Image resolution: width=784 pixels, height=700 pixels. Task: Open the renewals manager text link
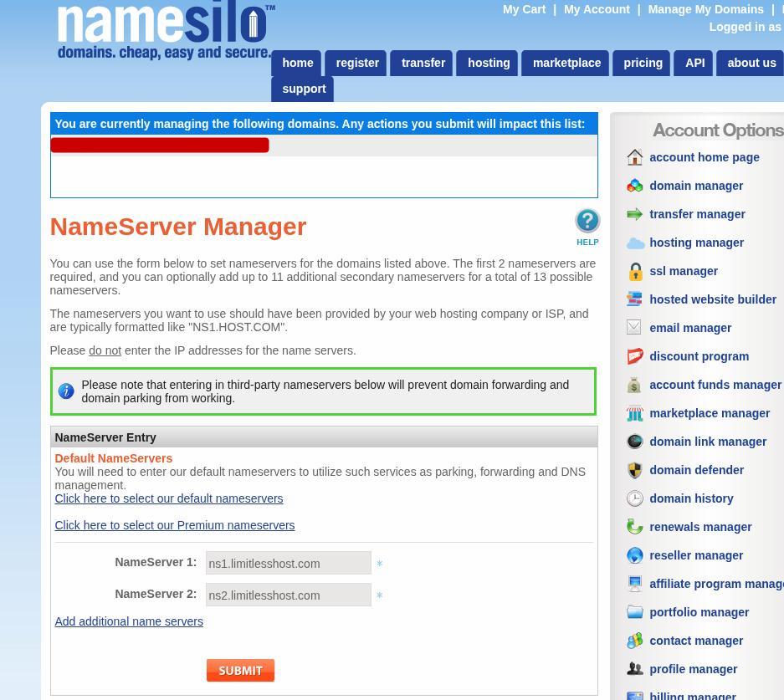click(700, 527)
